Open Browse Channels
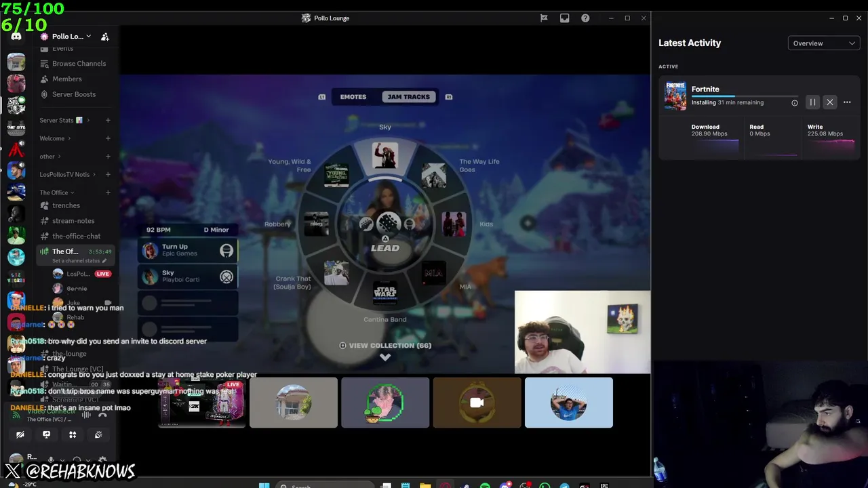Viewport: 868px width, 488px height. pyautogui.click(x=73, y=64)
